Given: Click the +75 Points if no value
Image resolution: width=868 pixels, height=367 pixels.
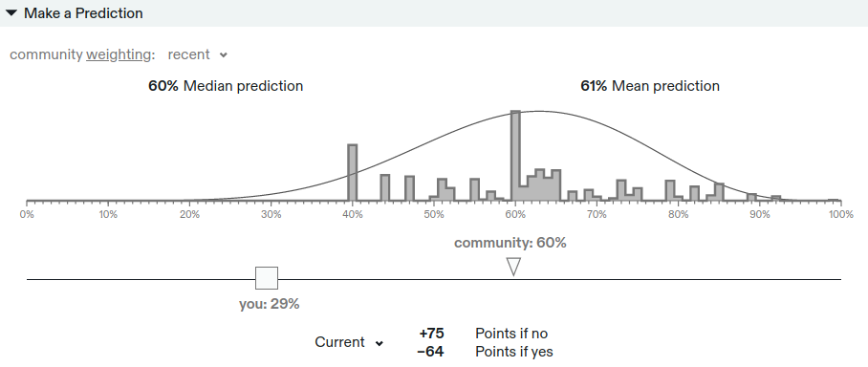Looking at the screenshot, I should pos(431,334).
